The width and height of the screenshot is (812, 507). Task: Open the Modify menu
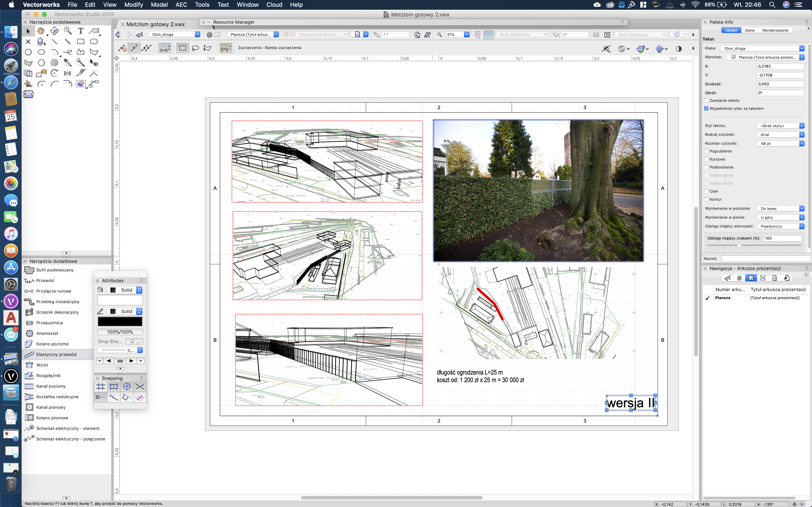[134, 5]
